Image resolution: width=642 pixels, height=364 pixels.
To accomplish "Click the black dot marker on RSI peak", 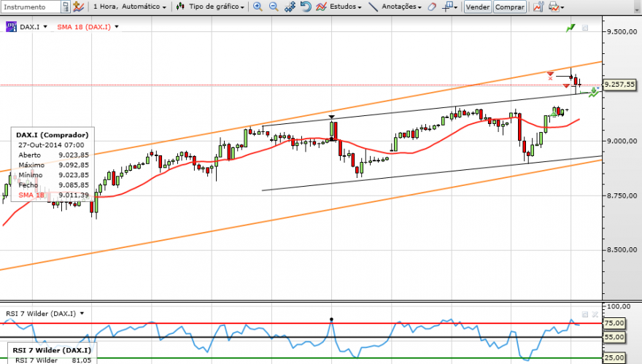I will (x=331, y=319).
